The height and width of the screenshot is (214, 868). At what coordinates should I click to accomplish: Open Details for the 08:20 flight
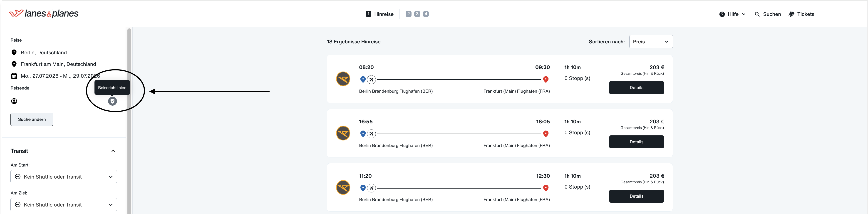click(636, 88)
